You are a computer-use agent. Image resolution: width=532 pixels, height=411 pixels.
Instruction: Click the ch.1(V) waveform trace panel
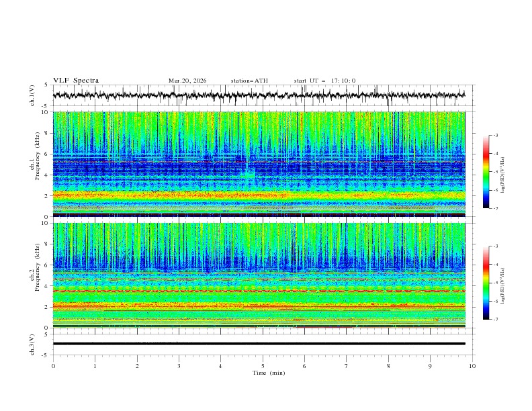pos(262,95)
